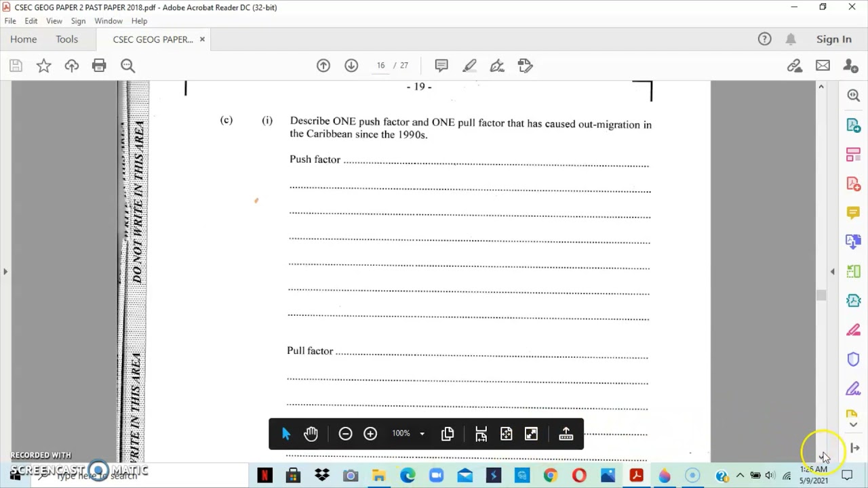Select the Highlight text pen tool
Viewport: 868px width, 488px height.
(x=469, y=66)
